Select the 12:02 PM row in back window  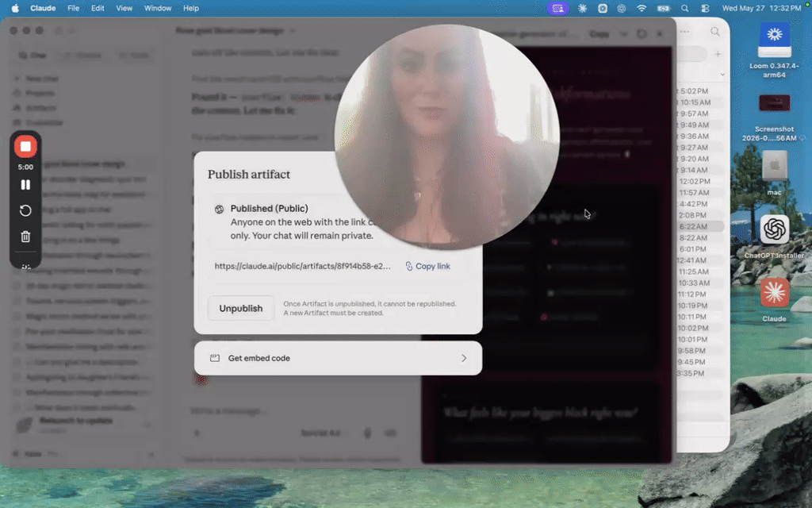coord(699,182)
